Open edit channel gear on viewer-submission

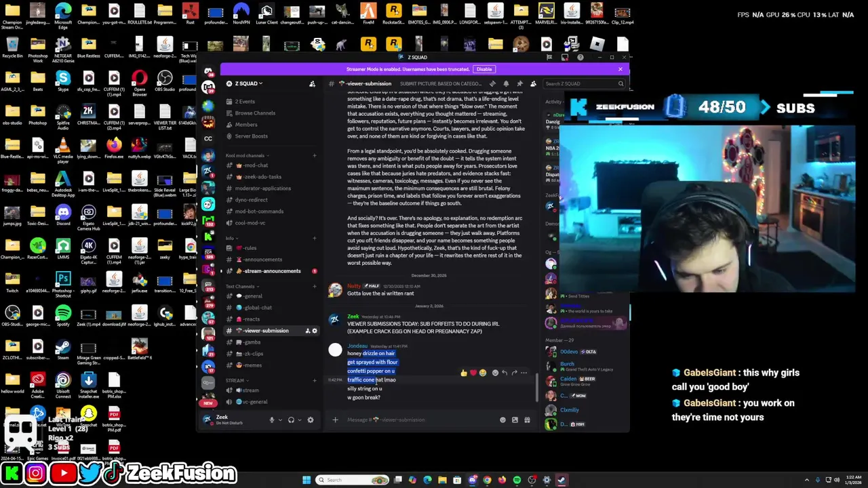(314, 331)
